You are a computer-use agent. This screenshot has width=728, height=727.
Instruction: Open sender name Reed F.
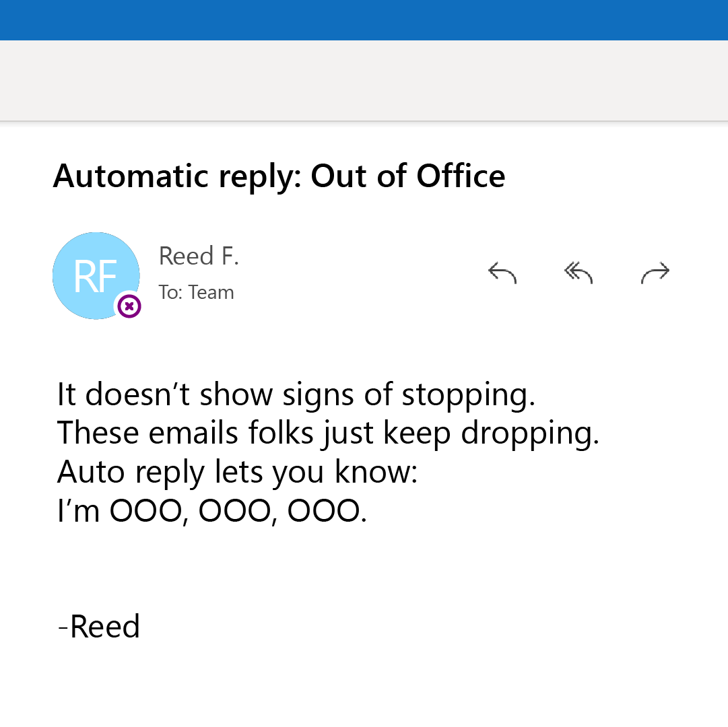click(x=199, y=256)
